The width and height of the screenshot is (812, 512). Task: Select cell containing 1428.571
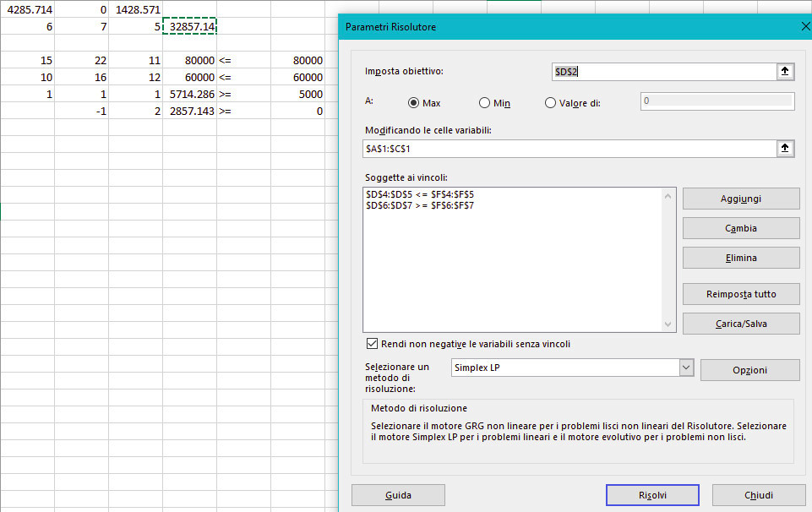[x=136, y=8]
